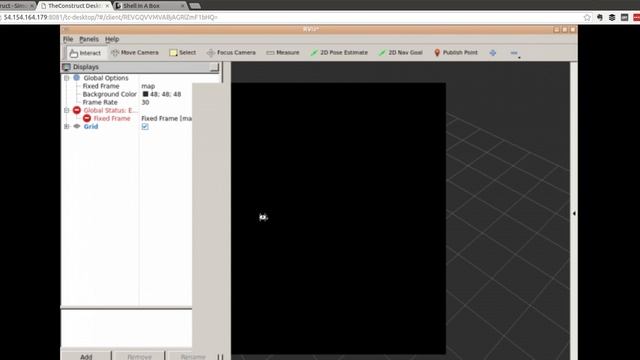The image size is (640, 360).
Task: Click the Evernote extension icon
Action: 599,18
